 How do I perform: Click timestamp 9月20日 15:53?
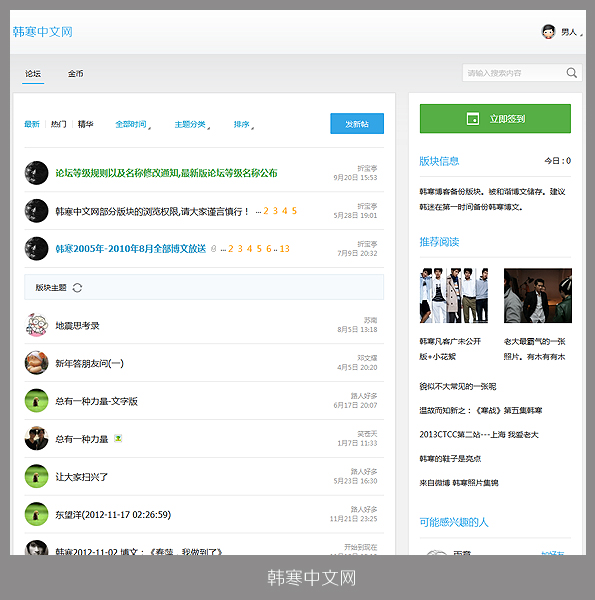[355, 178]
